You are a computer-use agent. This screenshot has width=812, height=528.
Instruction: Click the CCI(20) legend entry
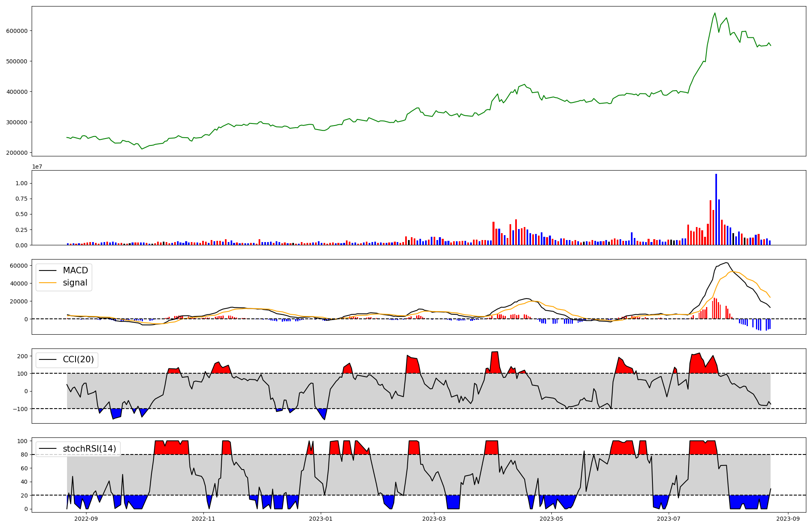point(78,359)
